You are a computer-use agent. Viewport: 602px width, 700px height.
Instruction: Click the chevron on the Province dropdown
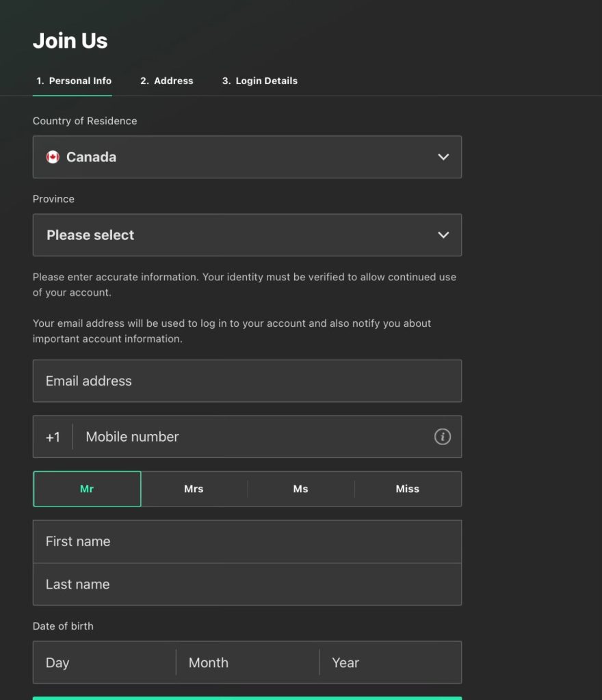coord(443,234)
